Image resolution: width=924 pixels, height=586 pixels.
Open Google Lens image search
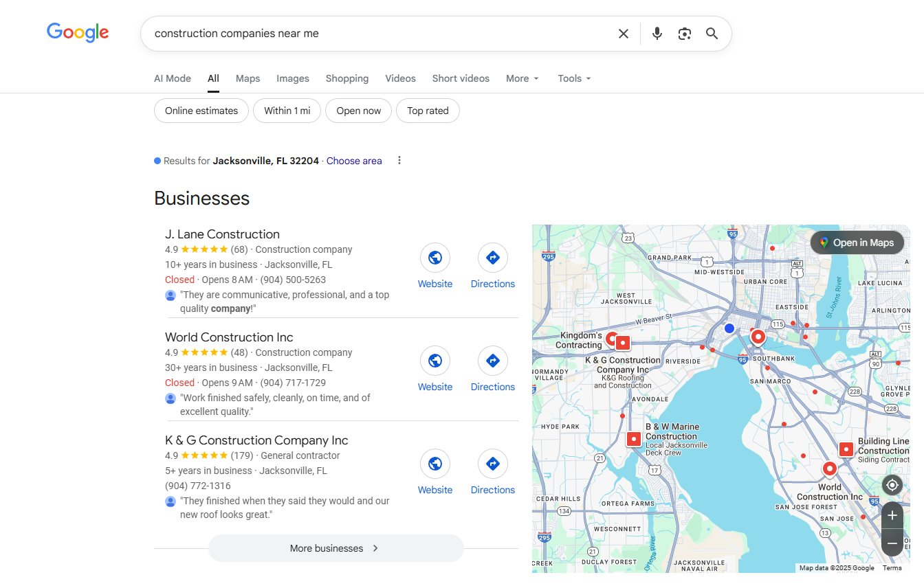[x=684, y=34]
